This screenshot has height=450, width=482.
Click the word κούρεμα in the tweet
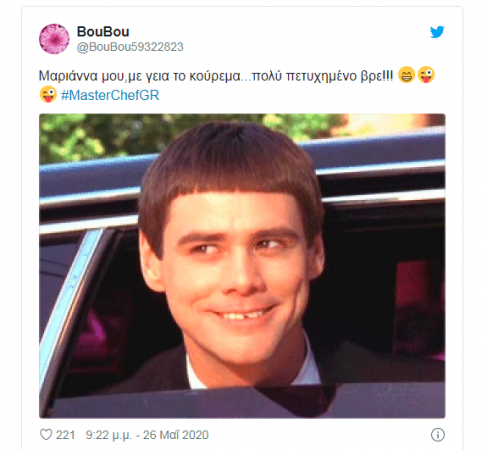click(215, 77)
